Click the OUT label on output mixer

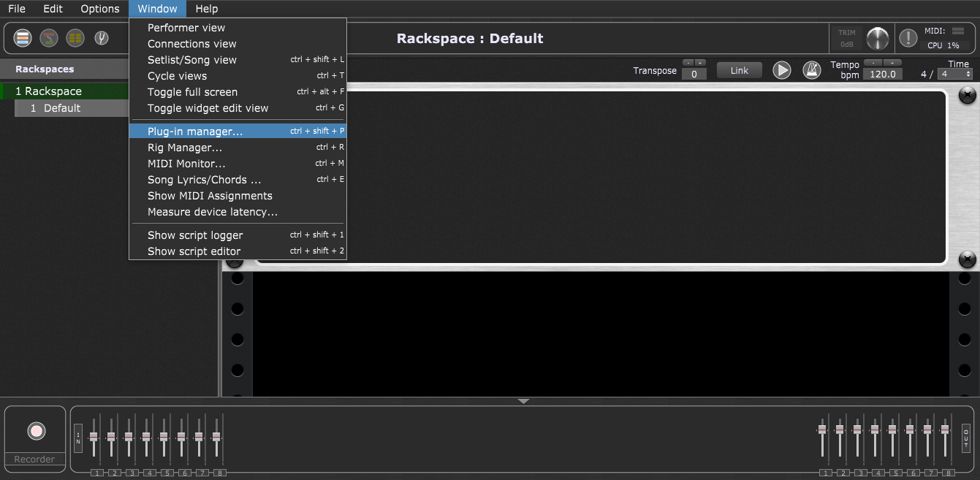966,438
